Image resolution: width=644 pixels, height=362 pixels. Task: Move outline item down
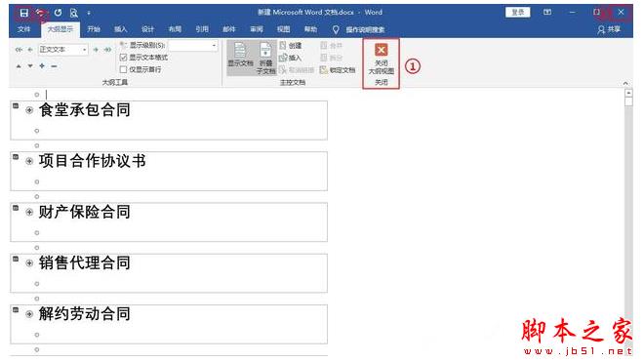tap(30, 66)
